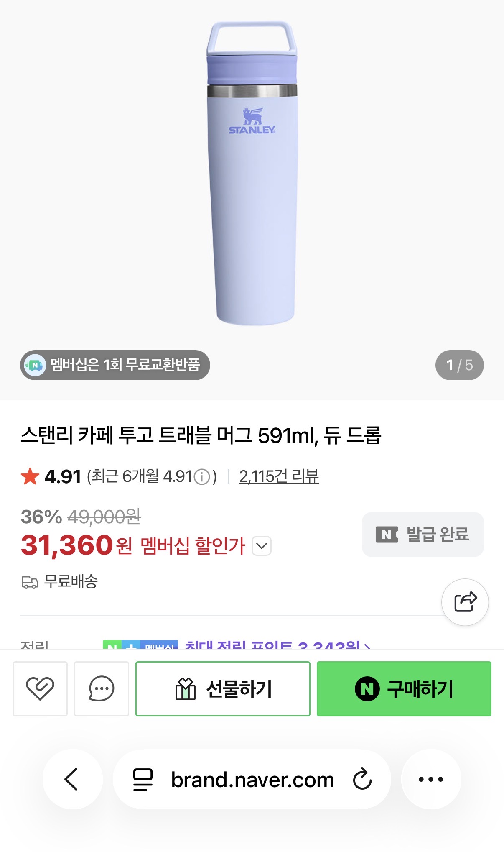The height and width of the screenshot is (852, 504).
Task: Open the 2,115건 리뷰 reviews link
Action: (279, 476)
